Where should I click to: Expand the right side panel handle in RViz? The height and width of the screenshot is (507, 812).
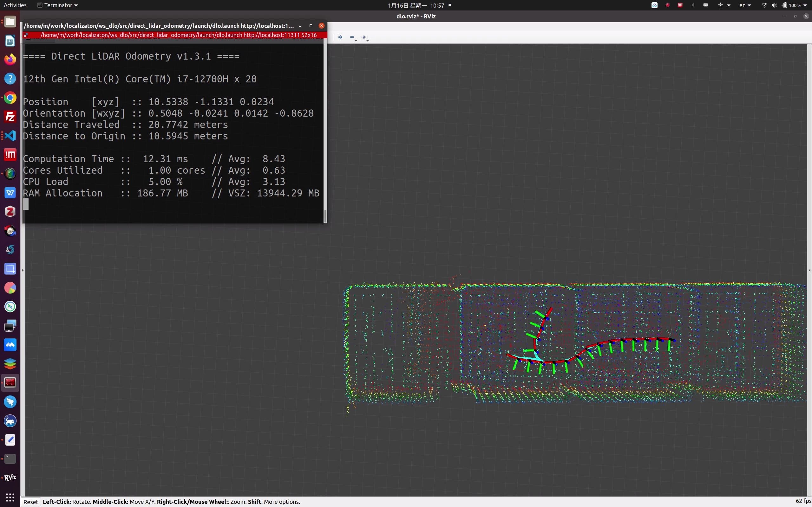tap(809, 270)
